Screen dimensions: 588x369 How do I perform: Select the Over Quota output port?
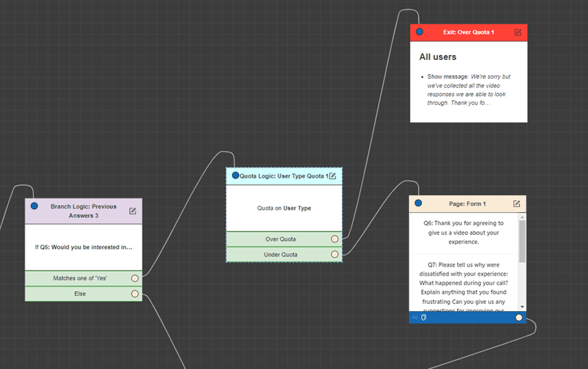click(x=334, y=239)
